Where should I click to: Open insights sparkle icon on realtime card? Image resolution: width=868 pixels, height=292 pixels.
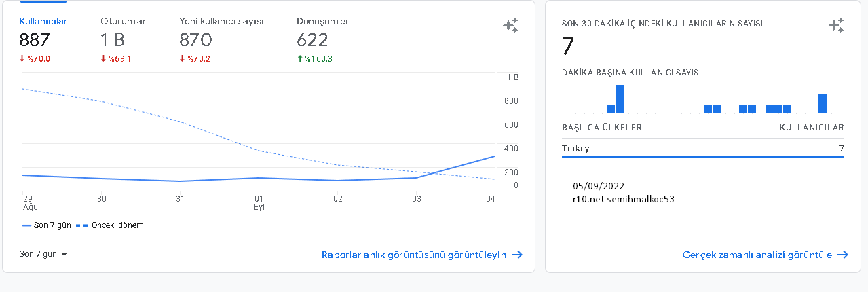pyautogui.click(x=836, y=26)
